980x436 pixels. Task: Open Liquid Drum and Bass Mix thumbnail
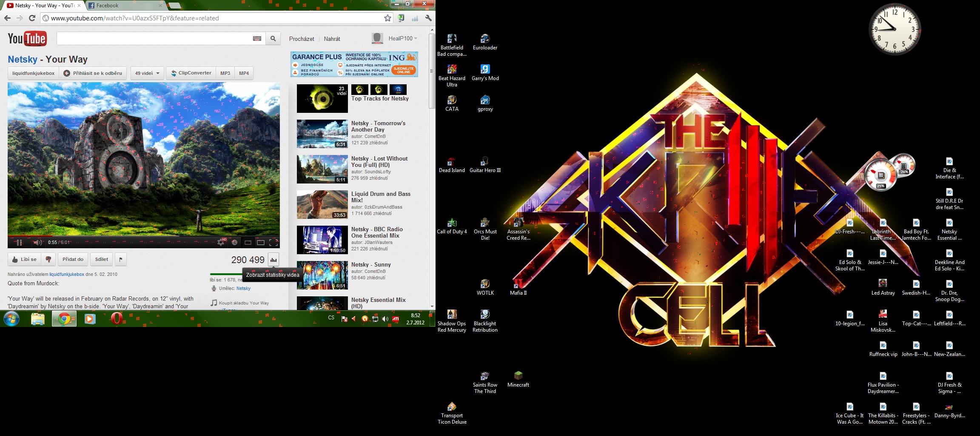tap(322, 204)
